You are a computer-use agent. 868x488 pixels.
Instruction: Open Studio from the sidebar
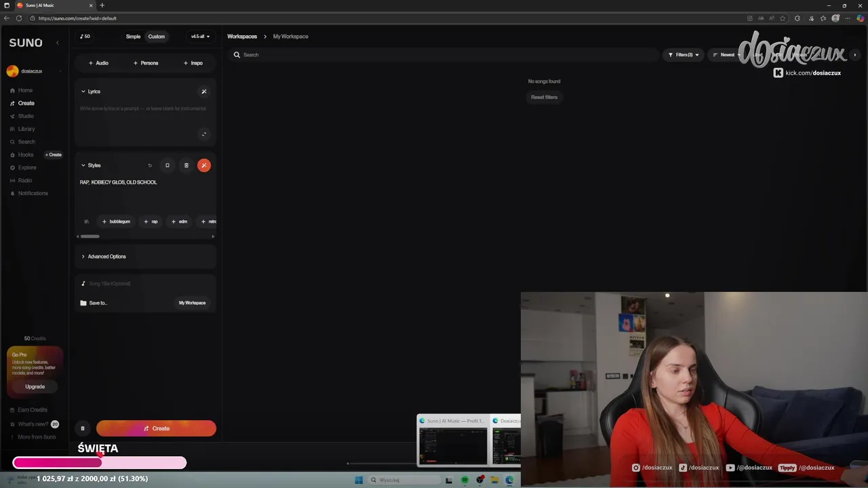pos(21,116)
